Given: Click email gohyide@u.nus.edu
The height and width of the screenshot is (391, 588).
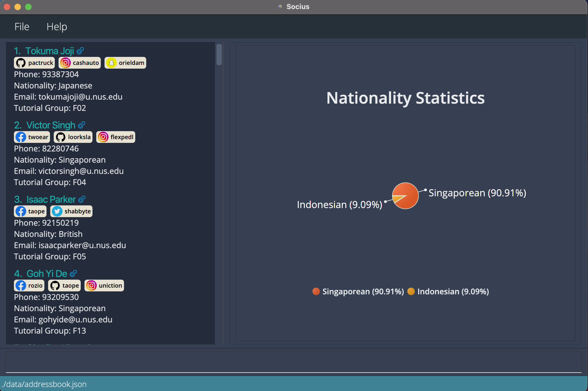Looking at the screenshot, I should tap(75, 319).
